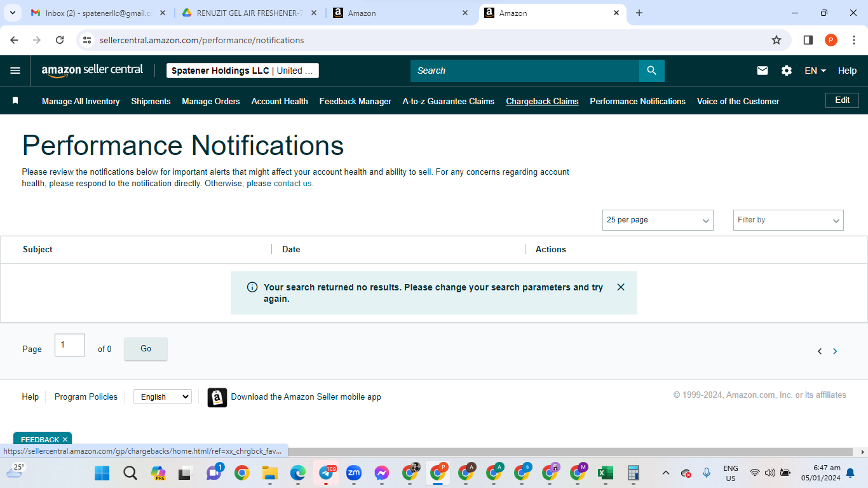
Task: Follow the contact us link
Action: pyautogui.click(x=292, y=184)
